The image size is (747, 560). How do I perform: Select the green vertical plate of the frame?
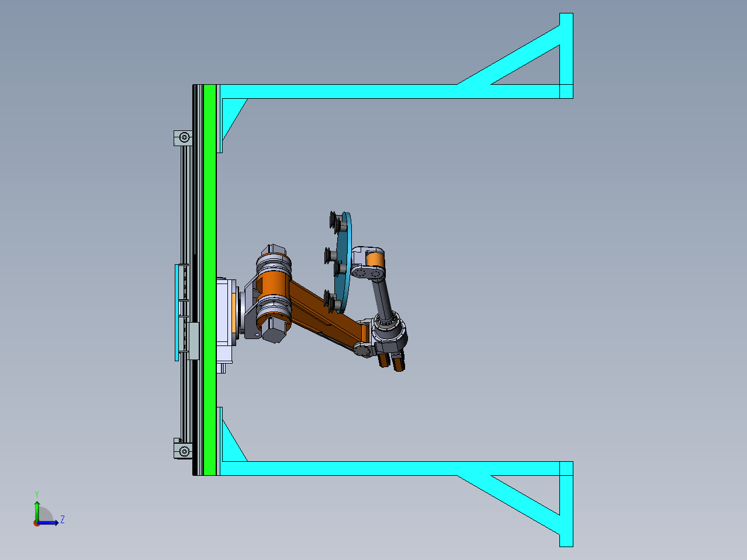point(210,279)
